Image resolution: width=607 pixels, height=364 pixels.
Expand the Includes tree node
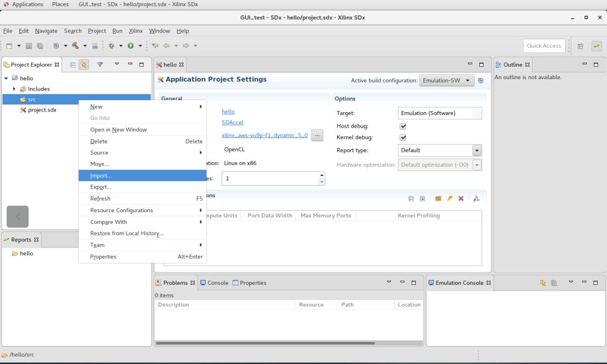(x=14, y=89)
